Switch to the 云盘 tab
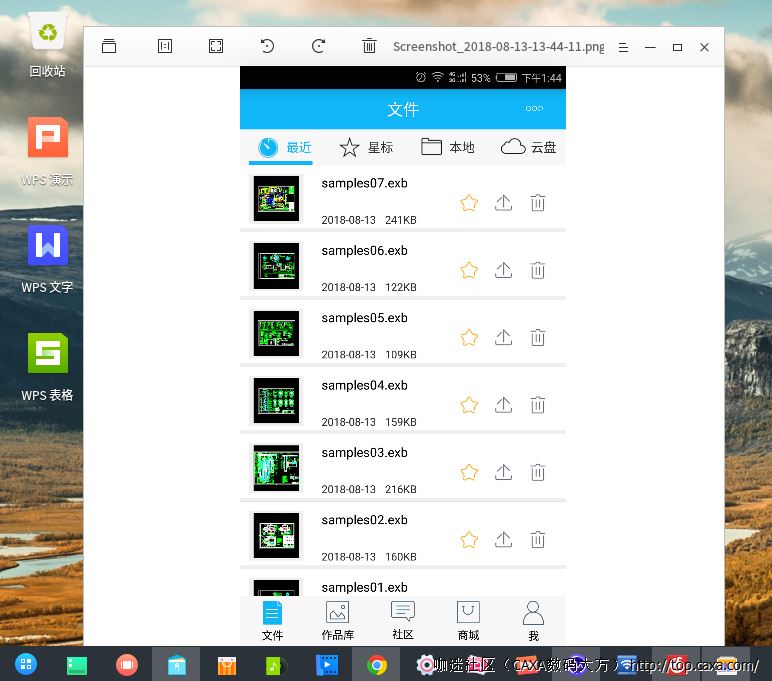Viewport: 772px width, 681px height. (x=528, y=148)
